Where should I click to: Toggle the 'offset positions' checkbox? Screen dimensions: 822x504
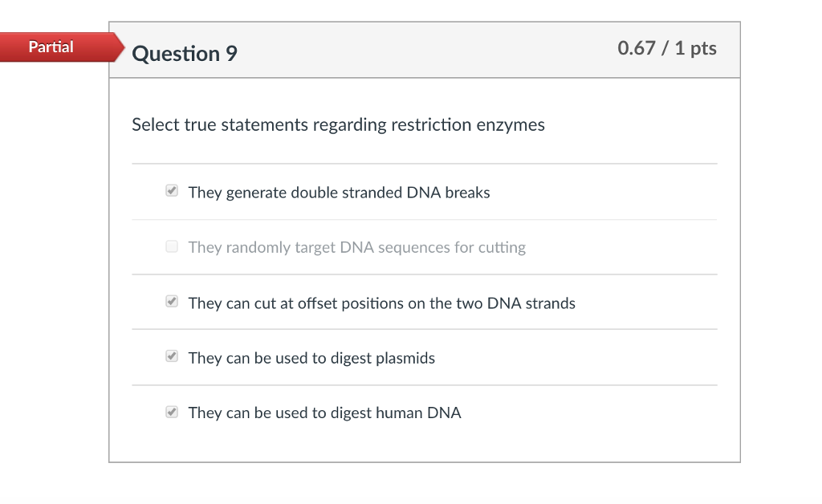(x=172, y=301)
